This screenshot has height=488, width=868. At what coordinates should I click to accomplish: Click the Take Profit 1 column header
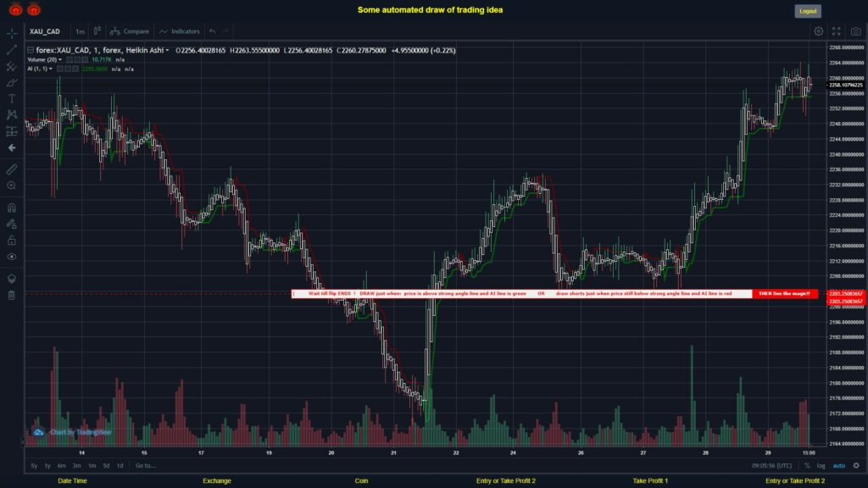coord(650,481)
